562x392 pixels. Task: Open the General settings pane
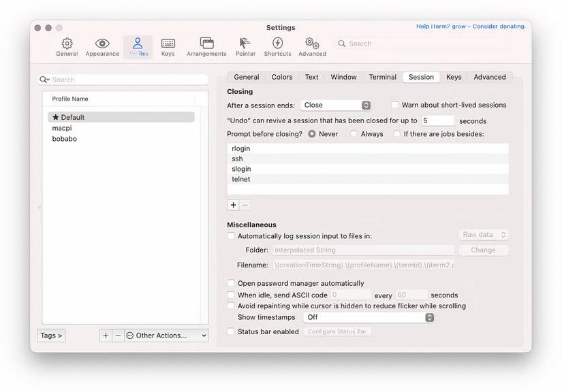tap(67, 46)
